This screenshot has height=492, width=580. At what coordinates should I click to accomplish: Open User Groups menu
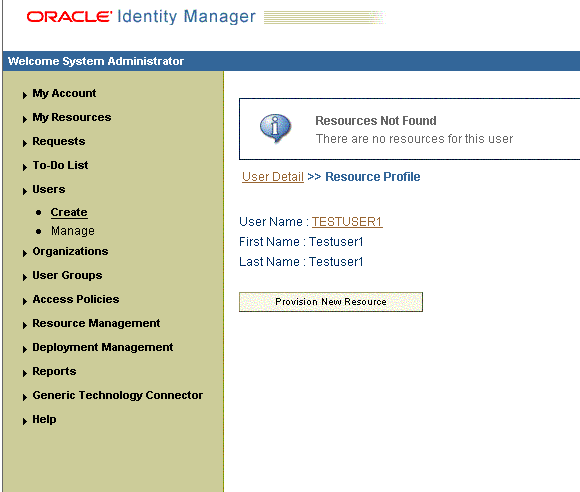click(x=67, y=275)
